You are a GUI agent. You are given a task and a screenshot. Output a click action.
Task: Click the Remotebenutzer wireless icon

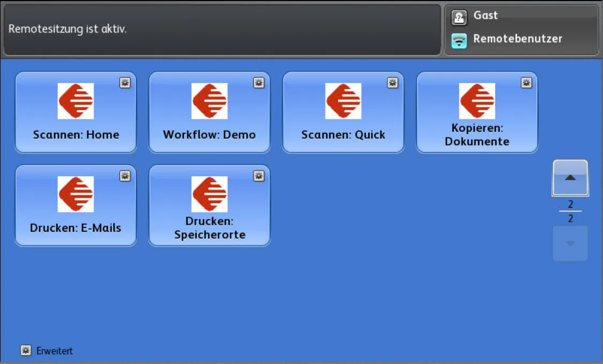pos(459,41)
